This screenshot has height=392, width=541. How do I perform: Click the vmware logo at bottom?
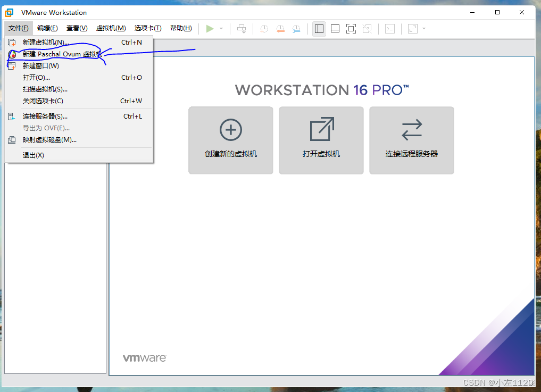(145, 358)
